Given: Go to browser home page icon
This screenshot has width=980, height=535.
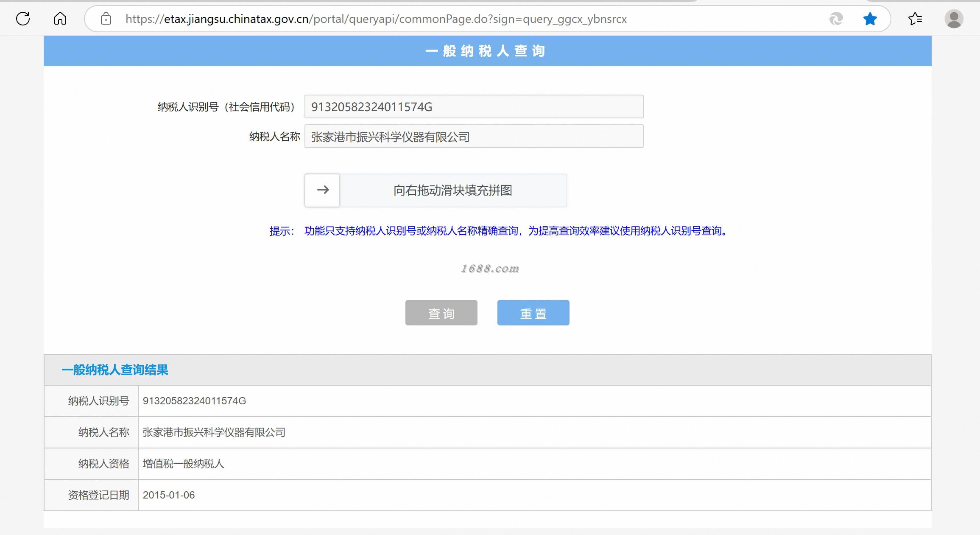Looking at the screenshot, I should click(60, 19).
